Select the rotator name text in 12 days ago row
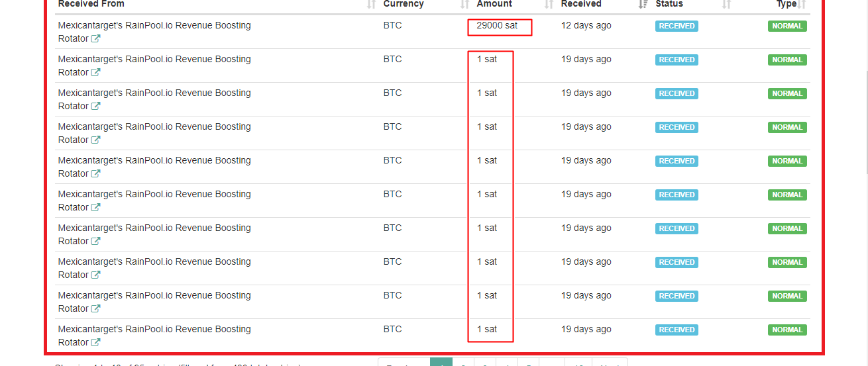868x366 pixels. [154, 32]
